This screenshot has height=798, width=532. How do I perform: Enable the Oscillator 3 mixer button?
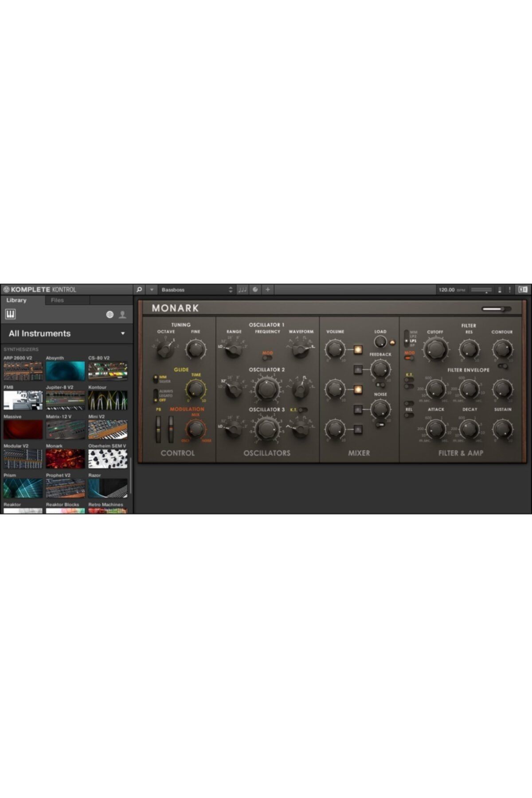(358, 429)
